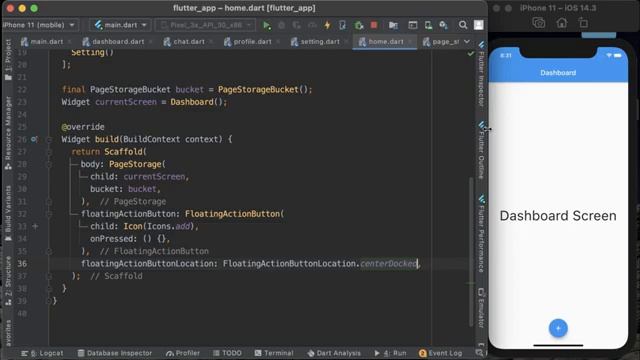Click the user account avatar icon
The width and height of the screenshot is (640, 360).
(479, 25)
